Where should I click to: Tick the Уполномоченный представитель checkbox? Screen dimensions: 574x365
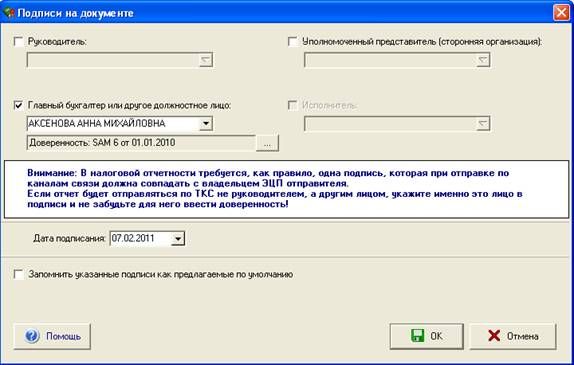coord(293,41)
